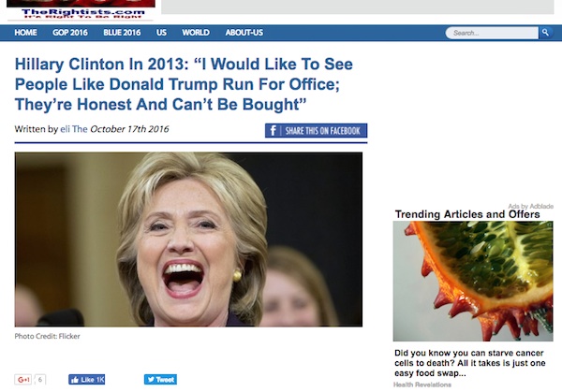Click the Facebook Like thumbs-up button
This screenshot has height=392, width=562.
pyautogui.click(x=87, y=380)
